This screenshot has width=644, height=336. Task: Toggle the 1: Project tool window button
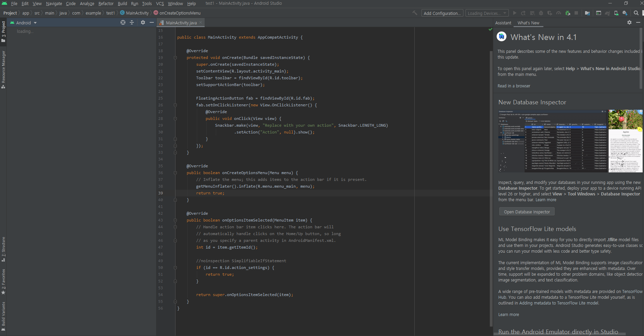tap(3, 31)
